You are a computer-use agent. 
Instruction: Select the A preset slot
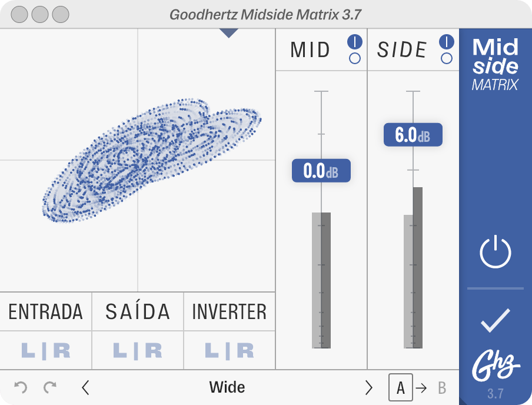pos(401,388)
